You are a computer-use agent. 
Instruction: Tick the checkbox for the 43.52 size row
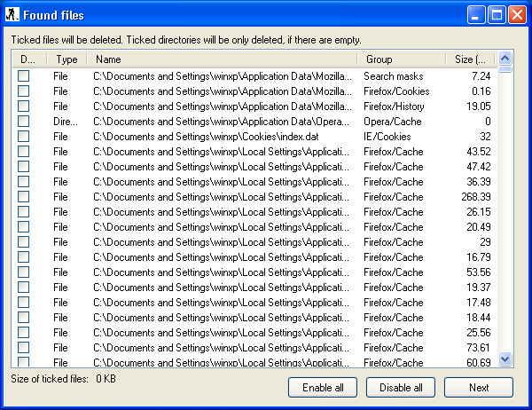pyautogui.click(x=24, y=152)
